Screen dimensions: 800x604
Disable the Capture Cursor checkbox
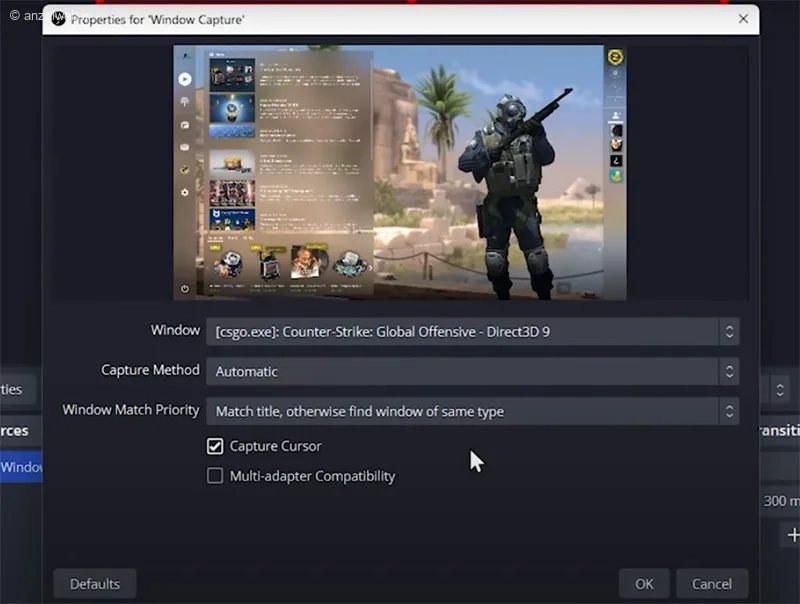pyautogui.click(x=215, y=446)
